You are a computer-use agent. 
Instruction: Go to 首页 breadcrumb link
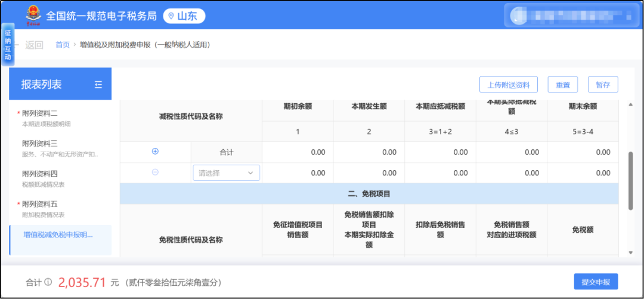[x=63, y=45]
